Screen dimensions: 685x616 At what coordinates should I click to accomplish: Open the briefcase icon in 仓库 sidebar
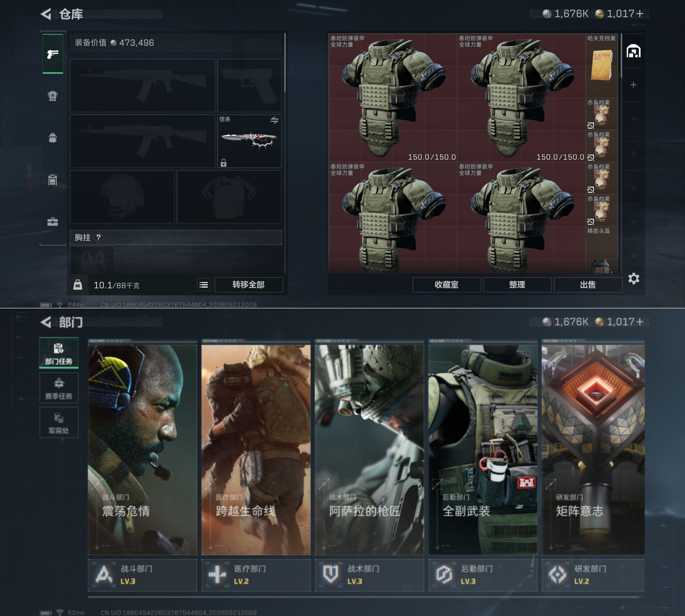(53, 222)
